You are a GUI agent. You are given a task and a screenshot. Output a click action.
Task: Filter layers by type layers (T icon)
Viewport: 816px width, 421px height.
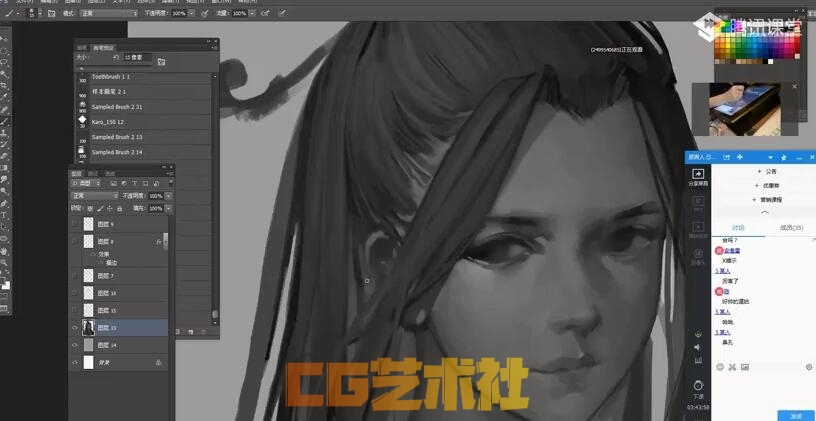coord(134,183)
